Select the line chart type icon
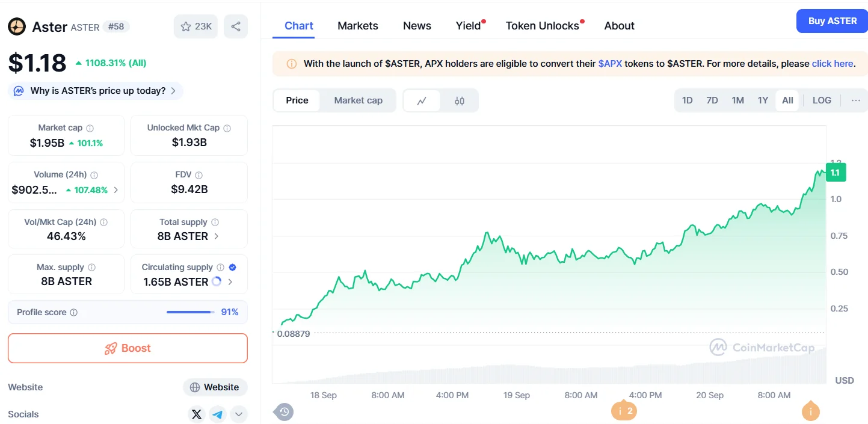868x424 pixels. point(422,101)
